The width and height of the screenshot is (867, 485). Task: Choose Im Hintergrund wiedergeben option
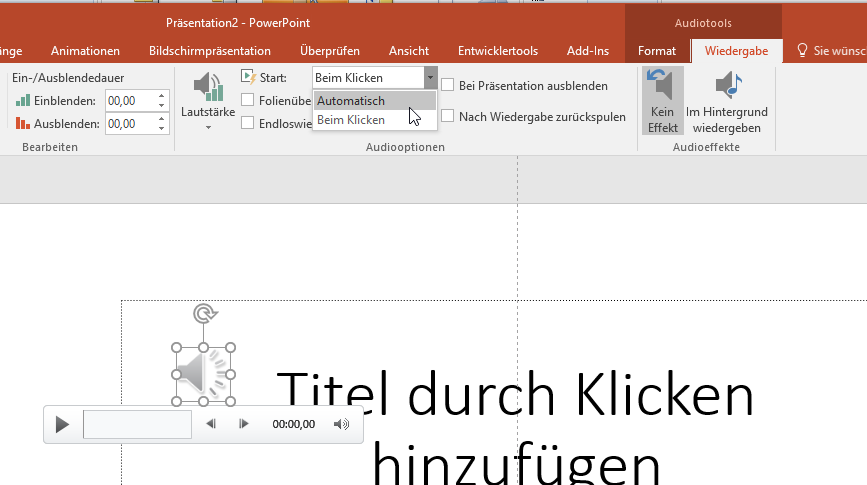[727, 101]
